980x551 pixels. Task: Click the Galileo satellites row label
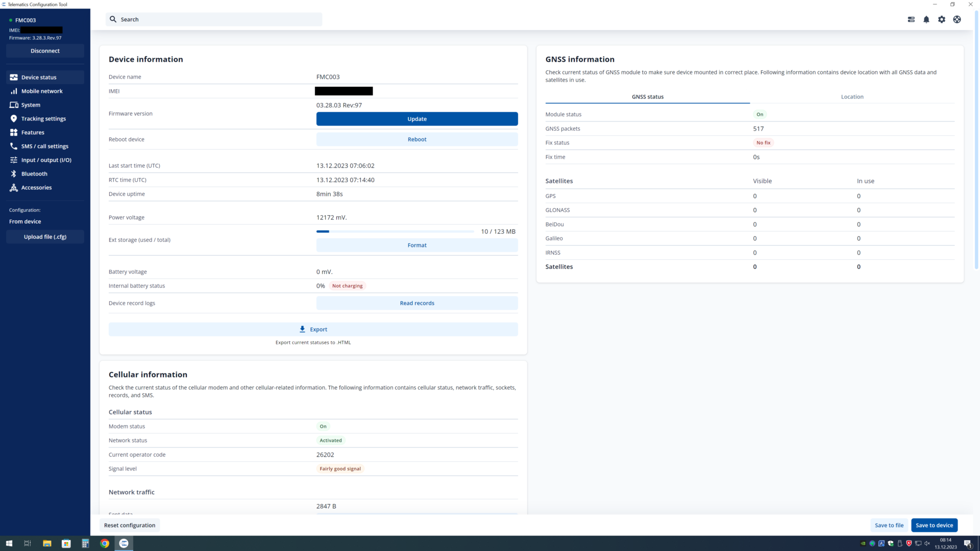(554, 239)
